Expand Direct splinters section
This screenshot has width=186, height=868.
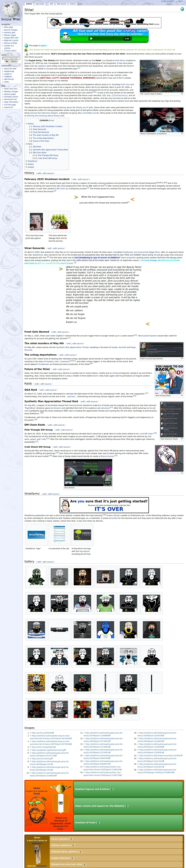pos(71,839)
